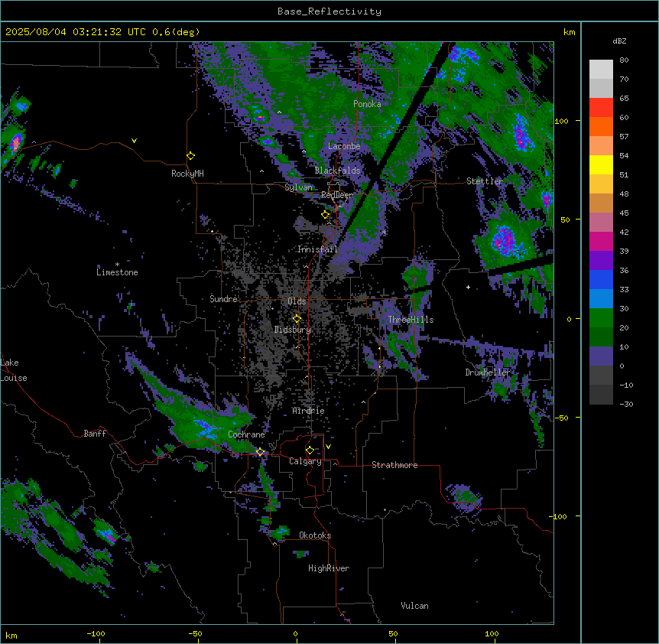This screenshot has height=644, width=659.
Task: Click the Okotoks city label
Action: coord(315,535)
